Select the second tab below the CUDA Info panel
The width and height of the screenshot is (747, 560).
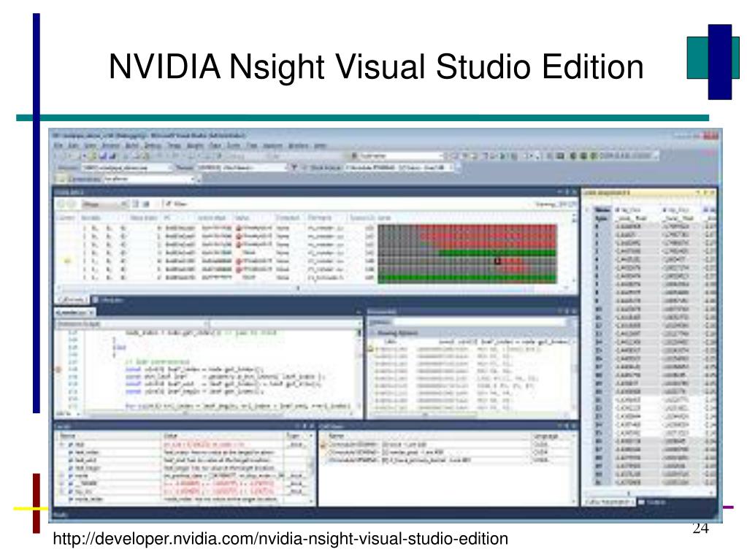tap(109, 300)
